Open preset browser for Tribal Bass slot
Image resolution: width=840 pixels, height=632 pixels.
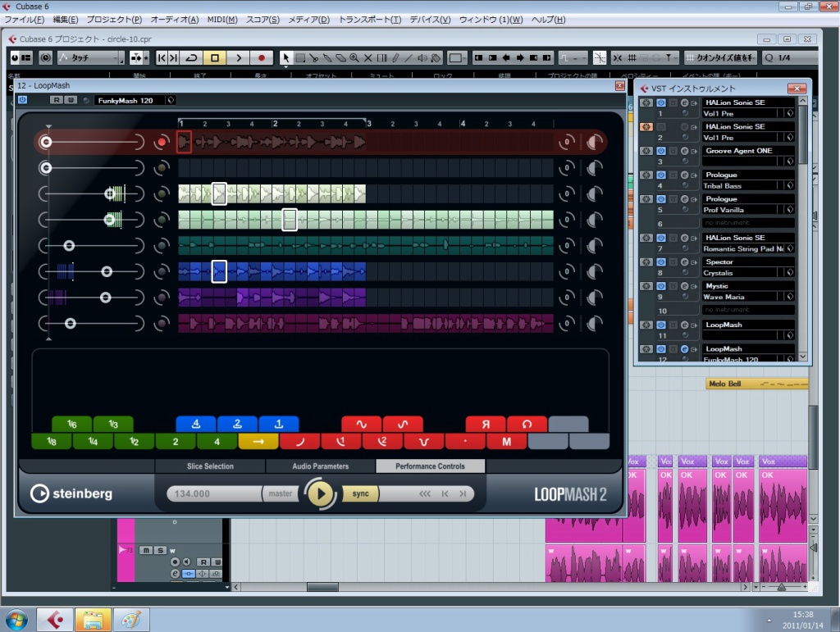[x=789, y=186]
